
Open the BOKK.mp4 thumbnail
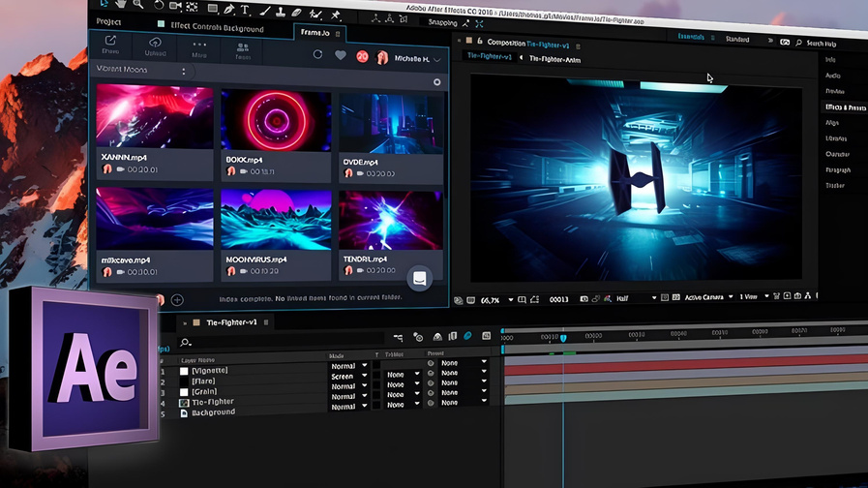click(276, 121)
